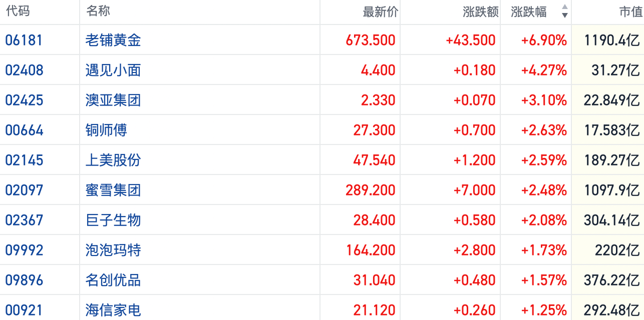644x320 pixels.
Task: Open 老铺黄金 stock details
Action: tap(113, 40)
